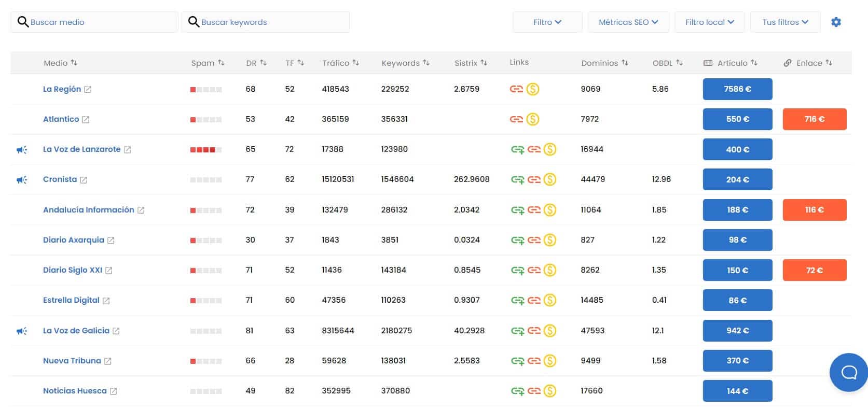Viewport: 868px width, 409px height.
Task: Open external link icon beside Andalucía Información
Action: click(141, 210)
